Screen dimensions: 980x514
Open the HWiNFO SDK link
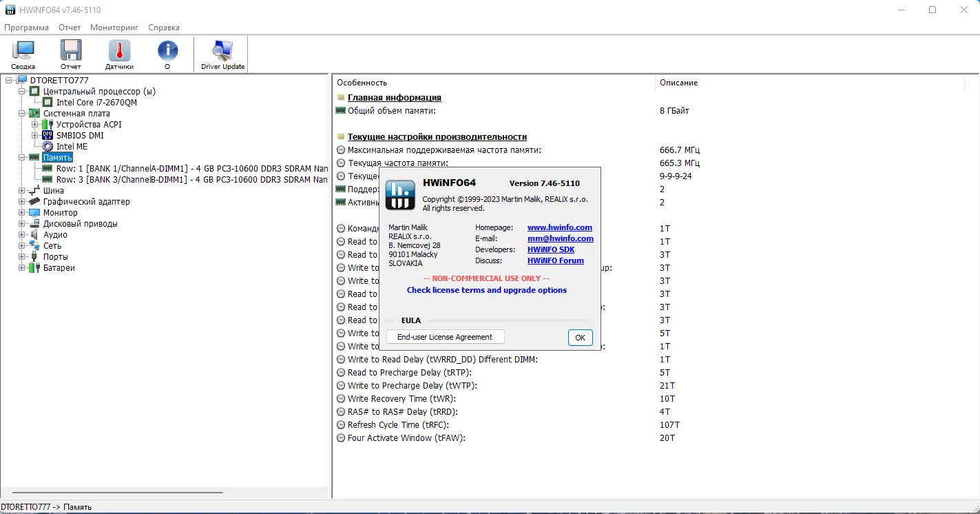(x=551, y=249)
